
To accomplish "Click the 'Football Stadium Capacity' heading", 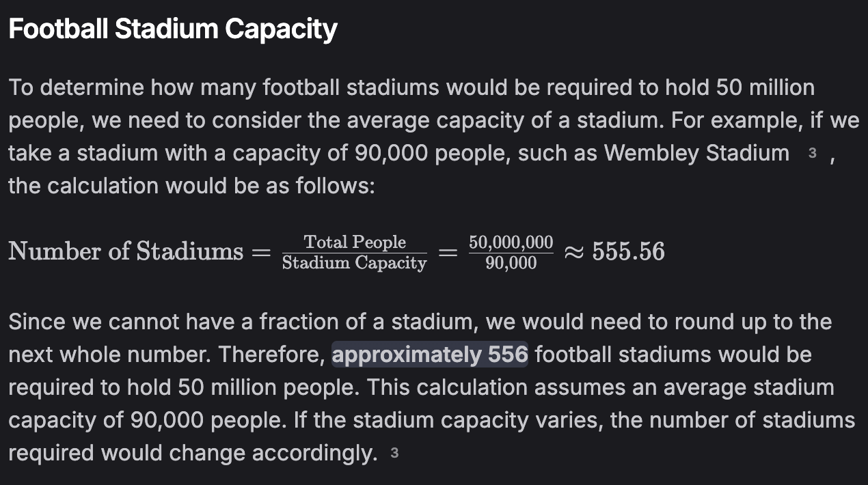I will click(173, 29).
